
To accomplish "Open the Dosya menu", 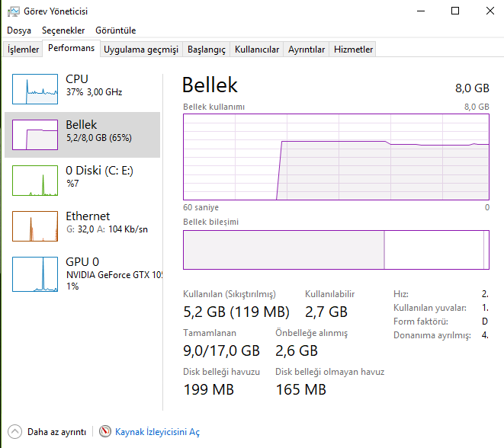I will click(x=19, y=30).
